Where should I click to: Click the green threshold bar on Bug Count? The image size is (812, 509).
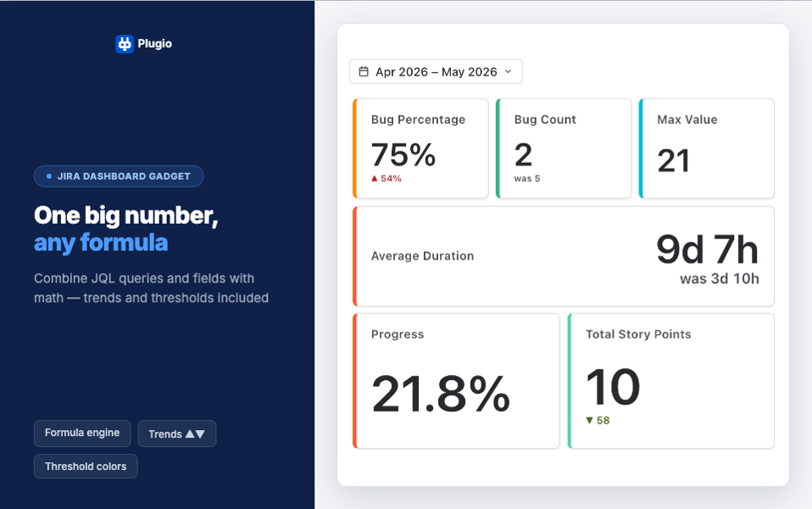point(498,148)
